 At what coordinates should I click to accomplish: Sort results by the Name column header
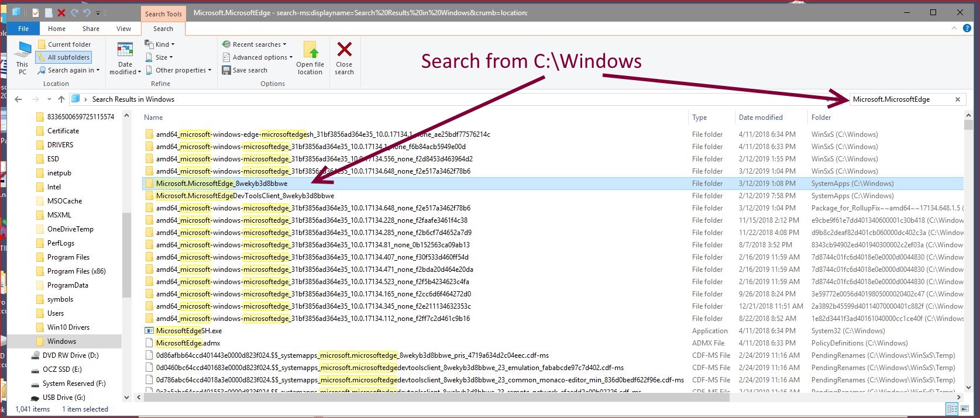pos(153,118)
